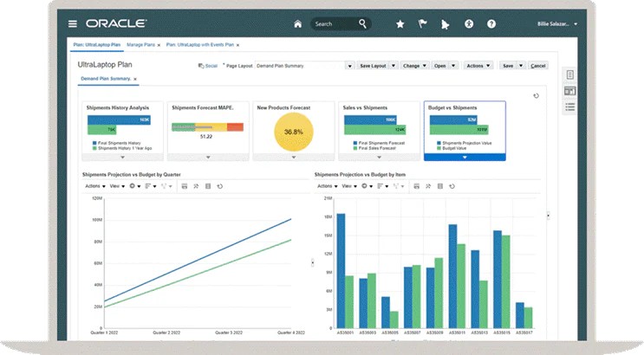
Task: Click the MAPE gauge bar showing 51.22
Action: pyautogui.click(x=207, y=127)
